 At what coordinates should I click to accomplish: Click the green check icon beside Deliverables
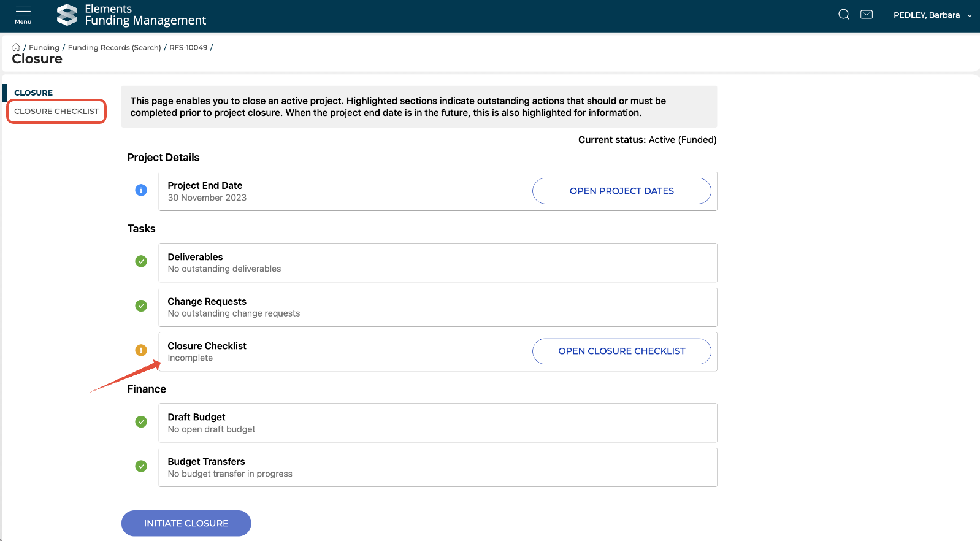[141, 261]
